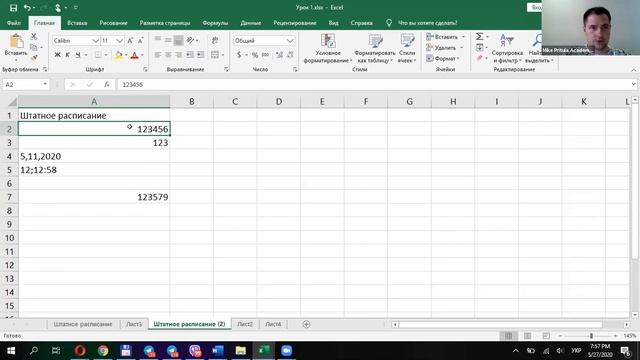The height and width of the screenshot is (360, 640).
Task: Cut selection with the scissors icon
Action: click(x=34, y=37)
